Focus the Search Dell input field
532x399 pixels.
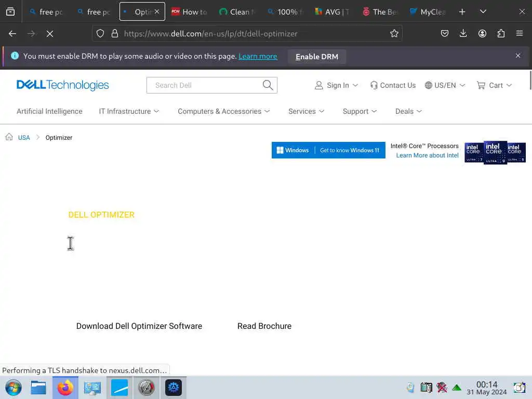click(x=205, y=85)
